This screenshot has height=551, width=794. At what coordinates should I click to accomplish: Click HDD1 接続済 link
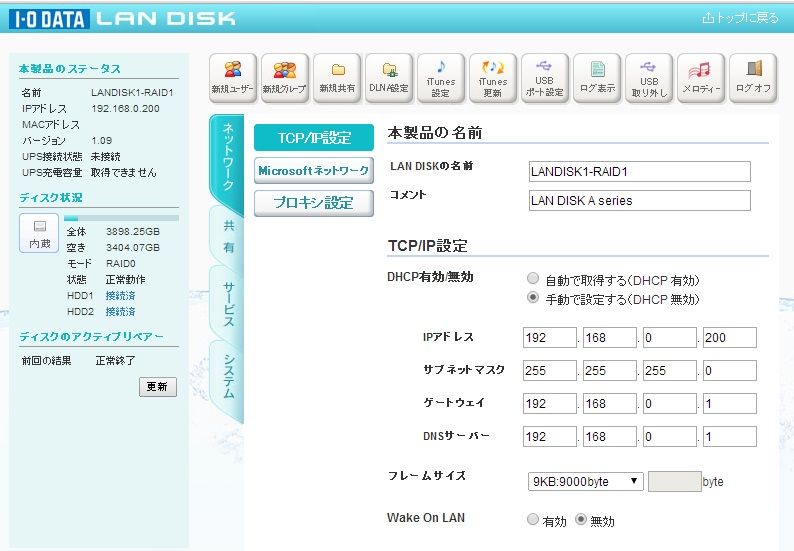(x=120, y=296)
